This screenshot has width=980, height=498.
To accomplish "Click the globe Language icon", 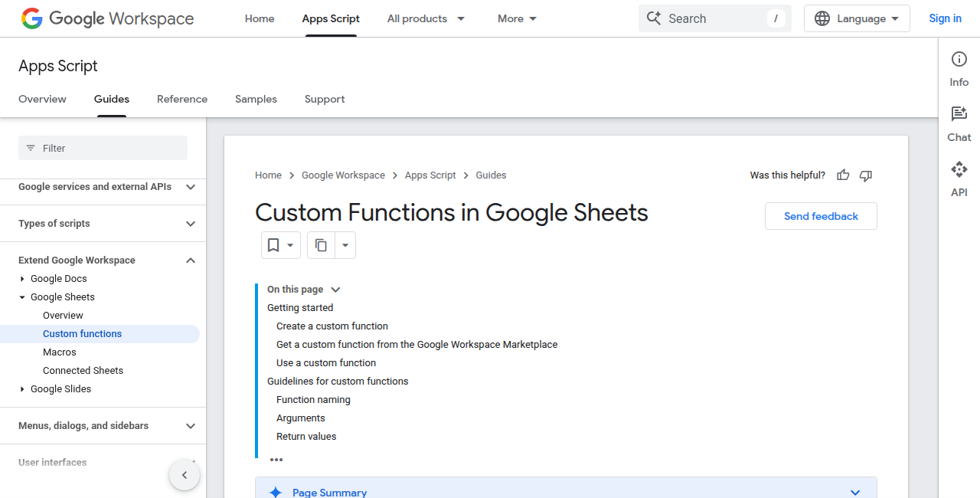I will pos(822,18).
